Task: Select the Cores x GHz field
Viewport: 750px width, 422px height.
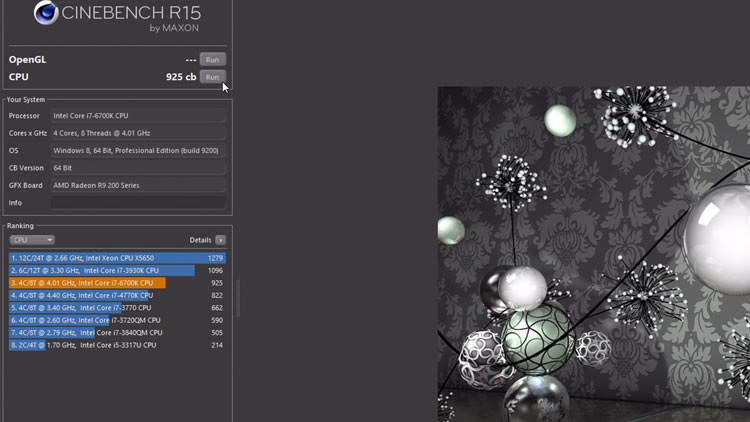Action: 138,133
